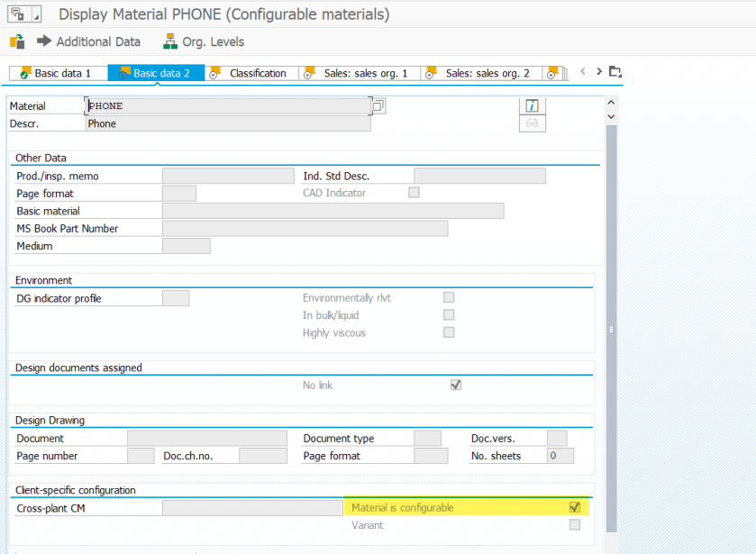
Task: Open the tab list selector icon
Action: [615, 72]
